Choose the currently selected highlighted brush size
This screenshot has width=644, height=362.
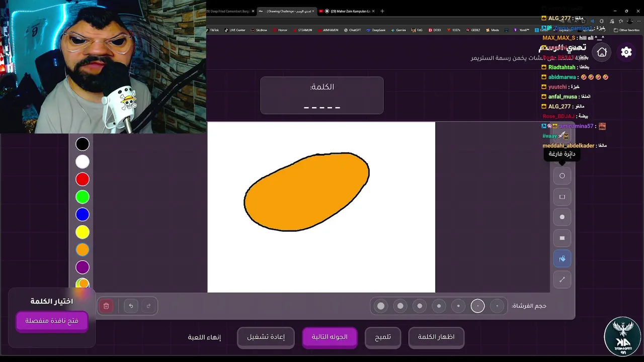pyautogui.click(x=477, y=306)
